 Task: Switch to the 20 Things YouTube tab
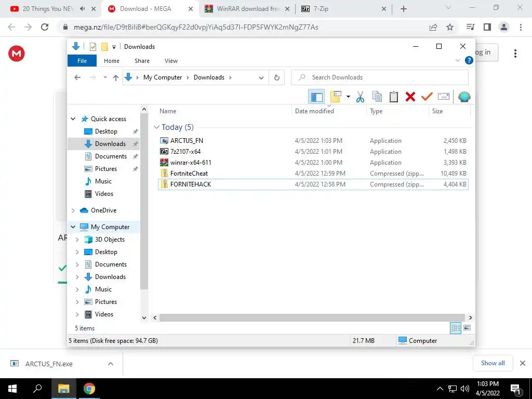pos(47,9)
